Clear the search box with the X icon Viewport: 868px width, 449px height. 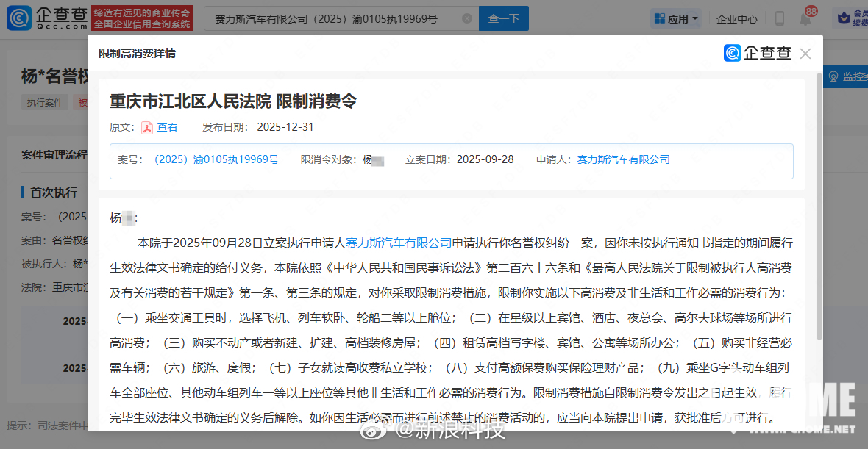(466, 19)
